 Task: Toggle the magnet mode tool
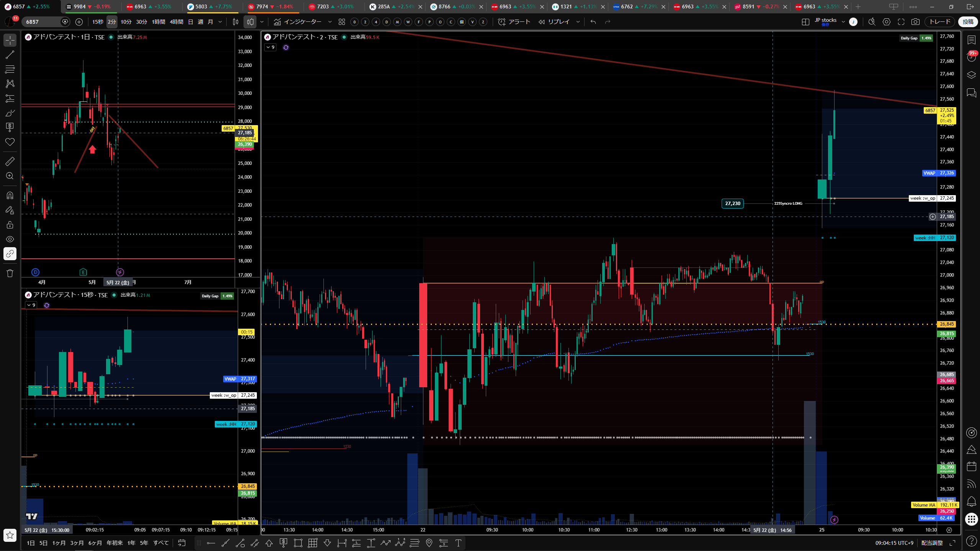tap(10, 196)
